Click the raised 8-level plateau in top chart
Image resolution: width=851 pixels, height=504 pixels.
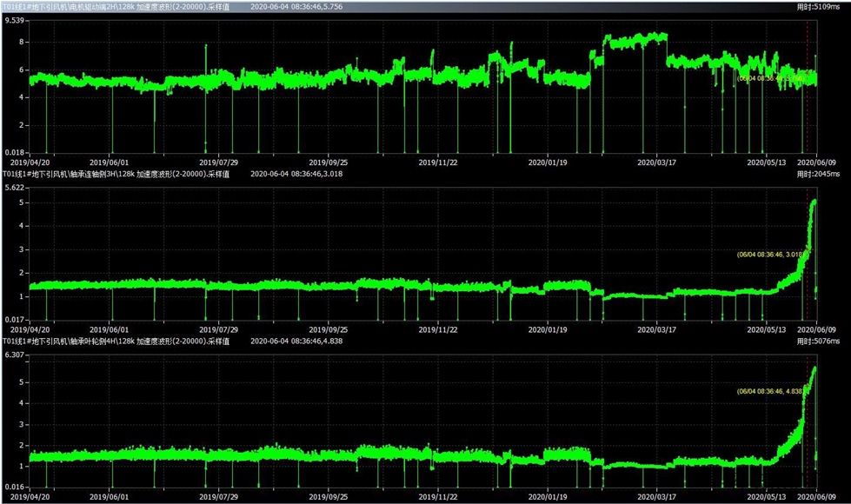pos(636,40)
